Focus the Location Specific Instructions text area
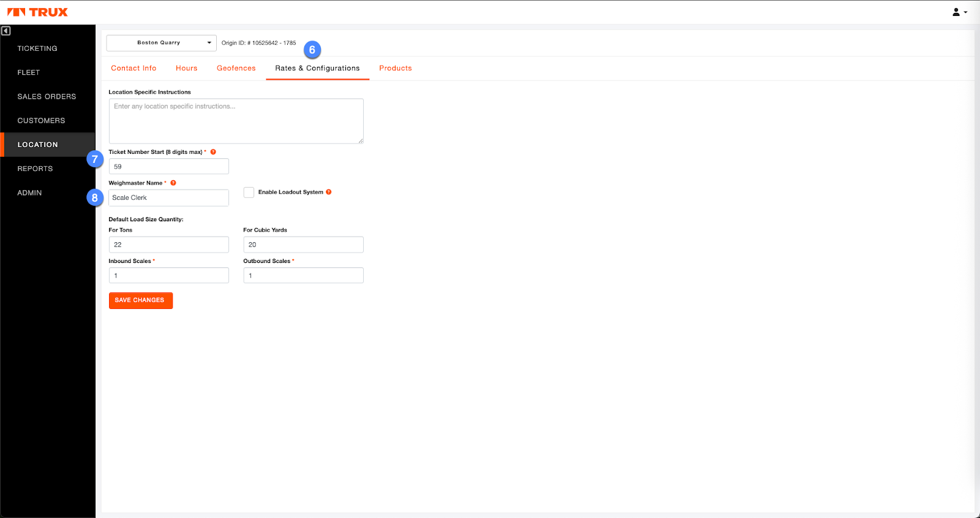The width and height of the screenshot is (980, 518). tap(236, 121)
